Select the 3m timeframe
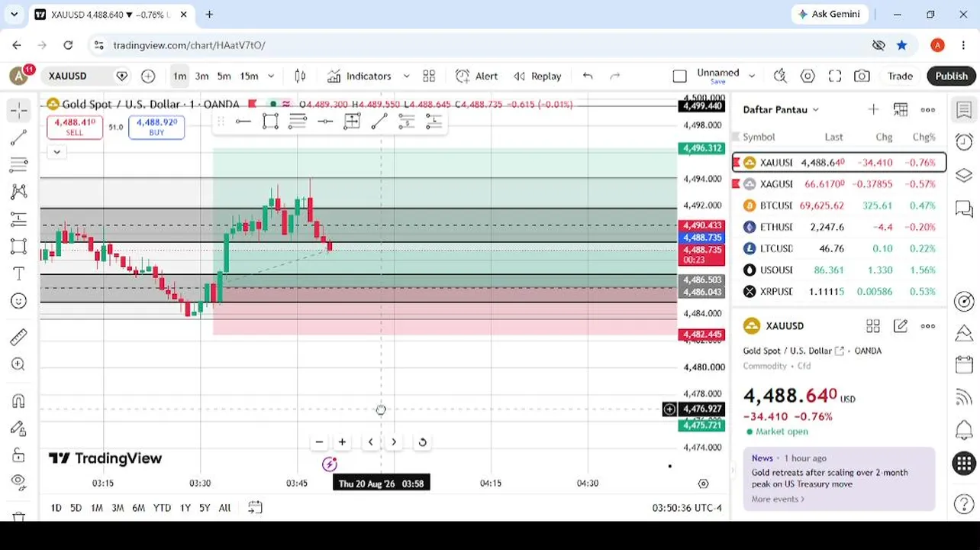980x550 pixels. [x=201, y=76]
